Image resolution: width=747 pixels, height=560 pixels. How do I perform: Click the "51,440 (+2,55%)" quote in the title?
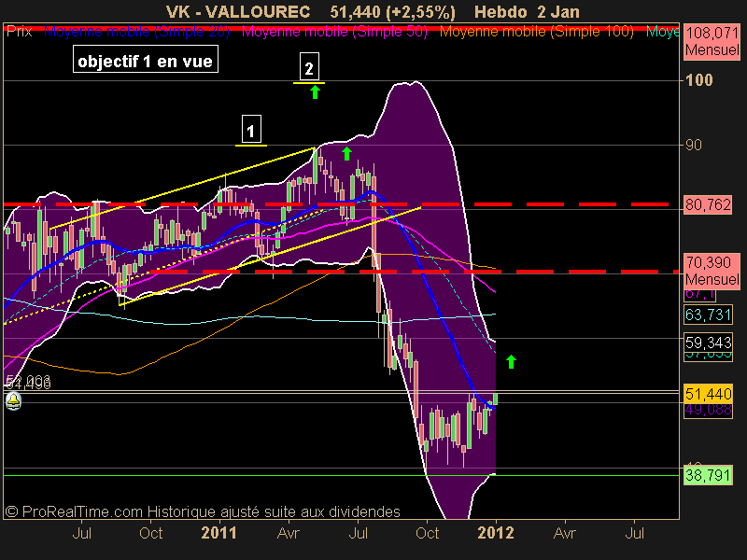click(x=392, y=11)
